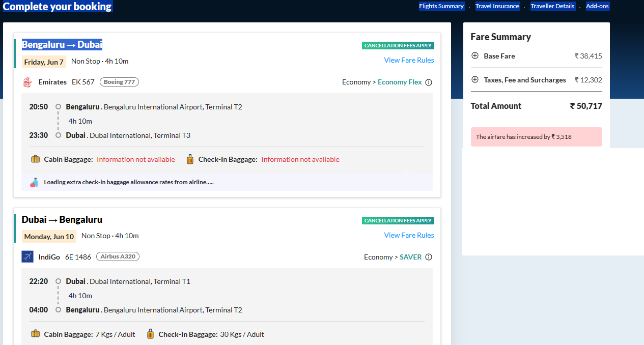Click the Airbus A320 aircraft badge
644x345 pixels.
click(118, 257)
